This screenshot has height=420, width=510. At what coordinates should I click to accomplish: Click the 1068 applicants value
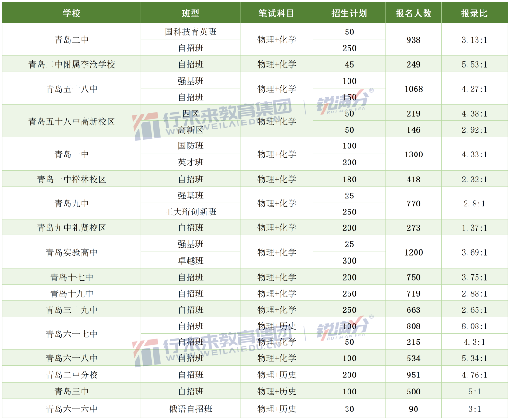[413, 89]
